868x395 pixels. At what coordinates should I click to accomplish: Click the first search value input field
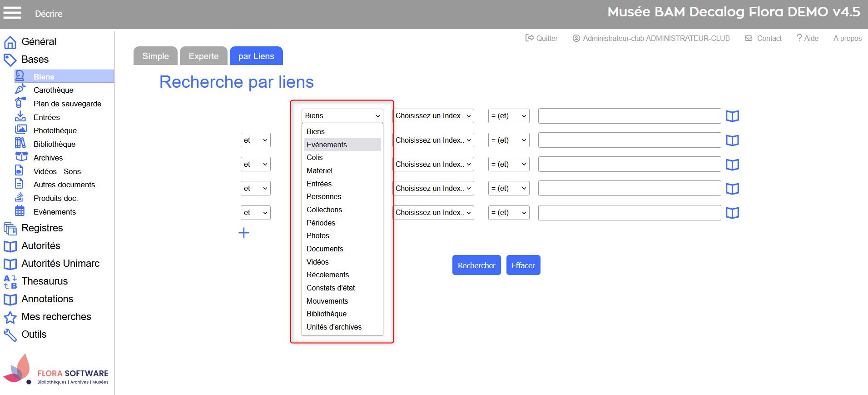click(629, 116)
